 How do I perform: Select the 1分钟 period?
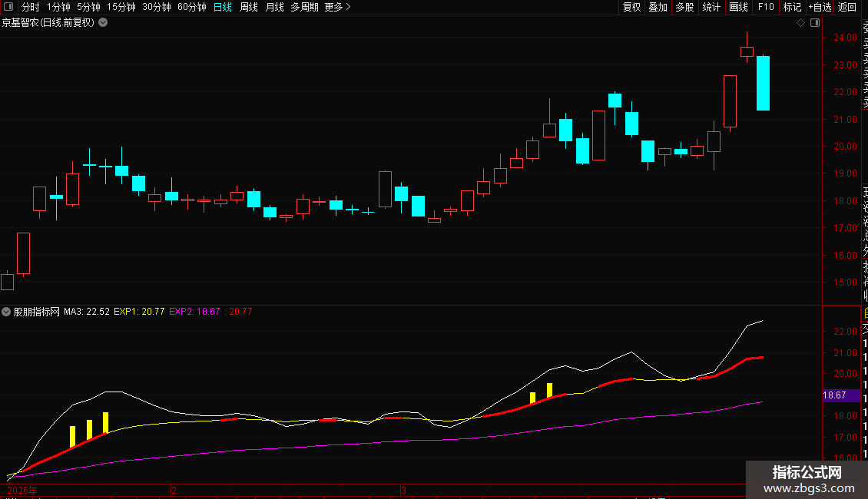click(58, 7)
